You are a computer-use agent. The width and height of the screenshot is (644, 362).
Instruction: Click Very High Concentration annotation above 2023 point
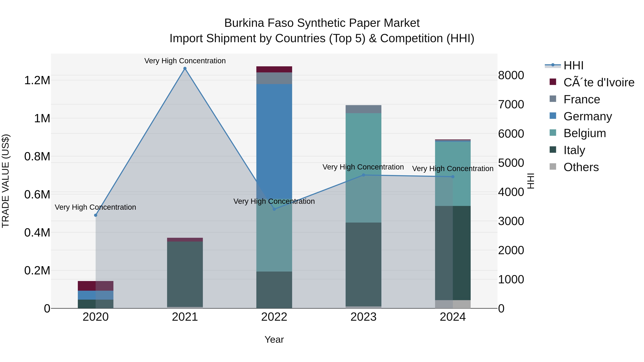363,167
